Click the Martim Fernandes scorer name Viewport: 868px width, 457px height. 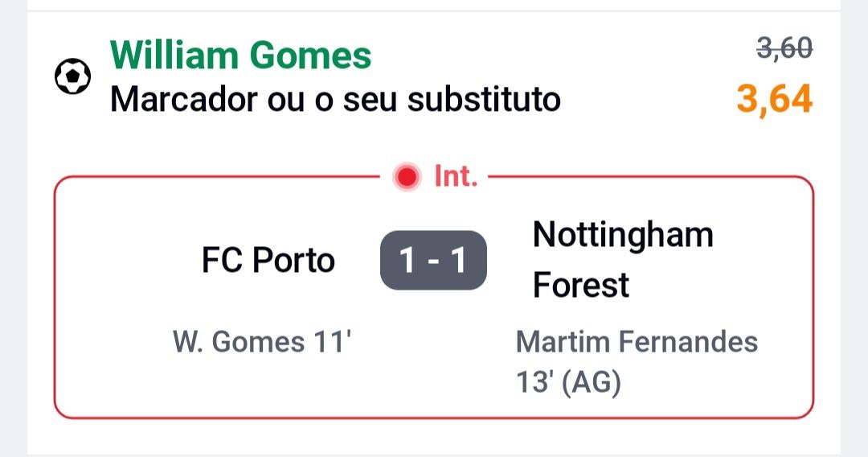click(x=637, y=342)
